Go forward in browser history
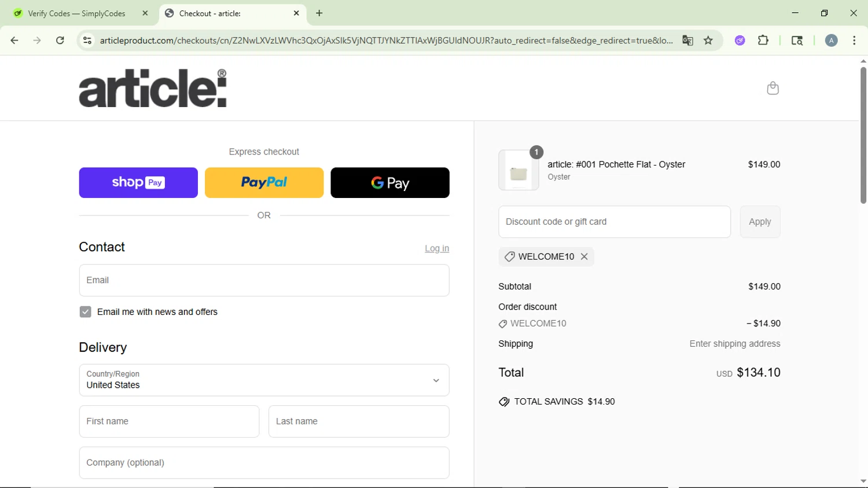 coord(37,41)
